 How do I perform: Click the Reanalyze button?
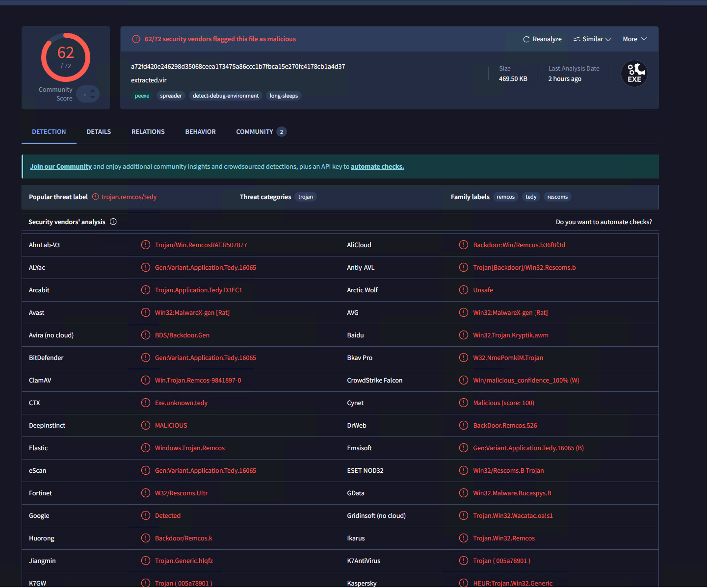tap(542, 39)
